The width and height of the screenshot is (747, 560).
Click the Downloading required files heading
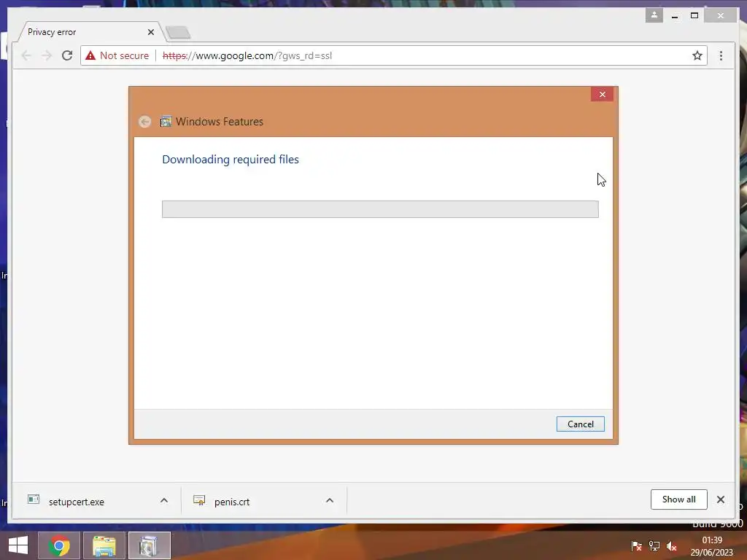[x=231, y=160]
